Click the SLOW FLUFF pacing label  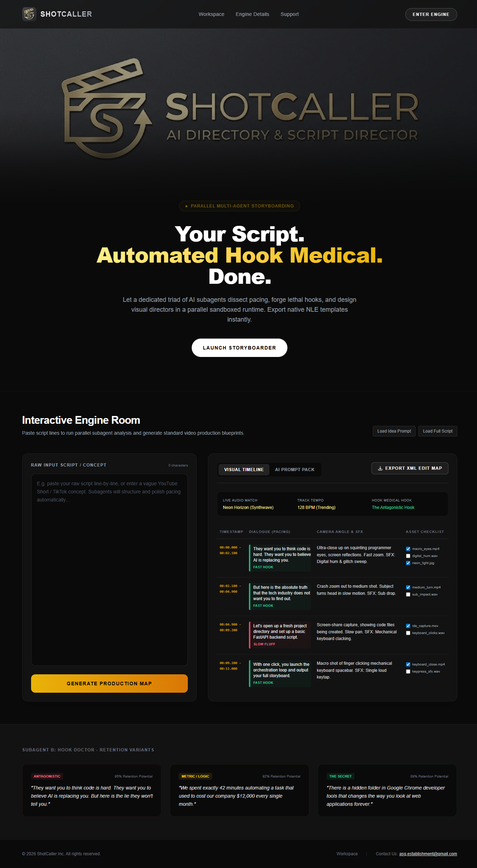264,644
